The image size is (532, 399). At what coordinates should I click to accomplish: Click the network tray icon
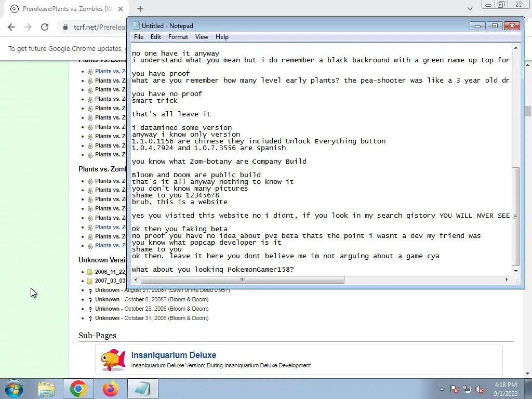point(467,389)
